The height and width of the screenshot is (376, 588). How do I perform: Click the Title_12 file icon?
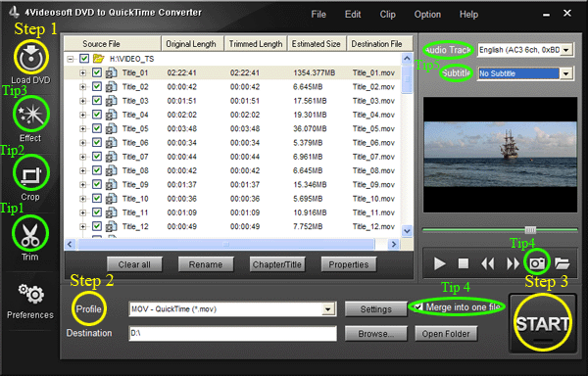pos(112,226)
